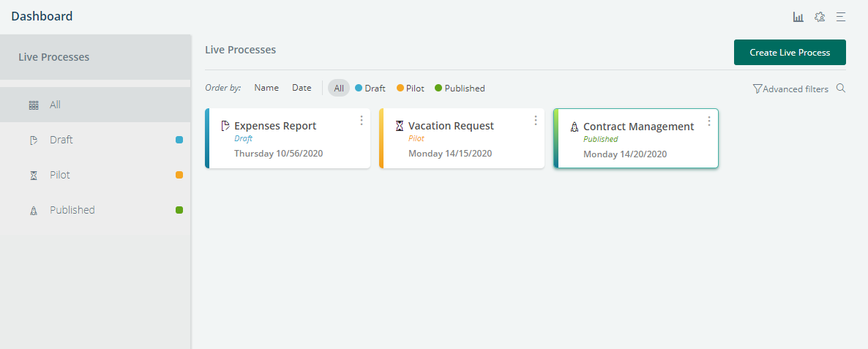The height and width of the screenshot is (349, 868).
Task: Click the Dashboard title
Action: tap(42, 17)
